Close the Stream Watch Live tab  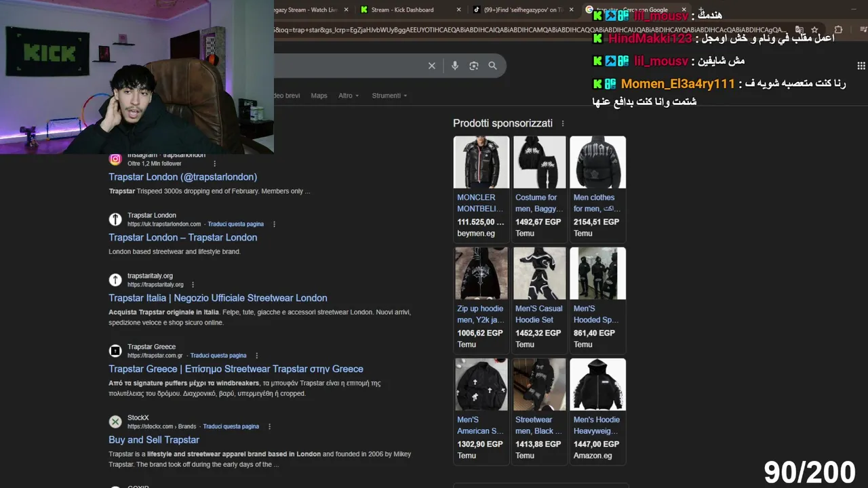(347, 9)
